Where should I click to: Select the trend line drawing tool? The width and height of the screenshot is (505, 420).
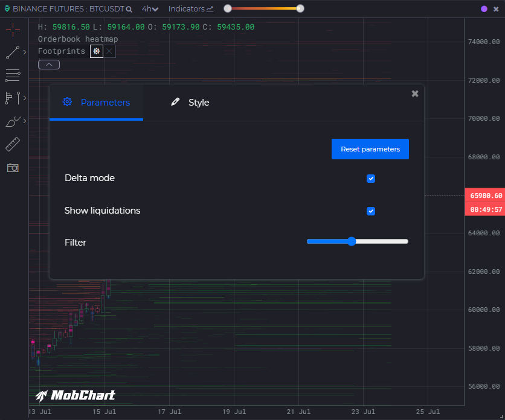tap(13, 52)
